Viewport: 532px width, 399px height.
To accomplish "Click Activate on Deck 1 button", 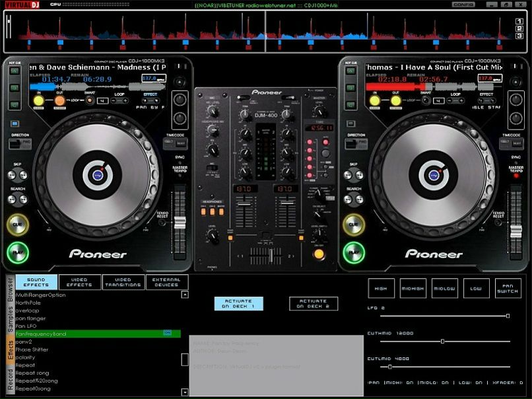I will (238, 304).
